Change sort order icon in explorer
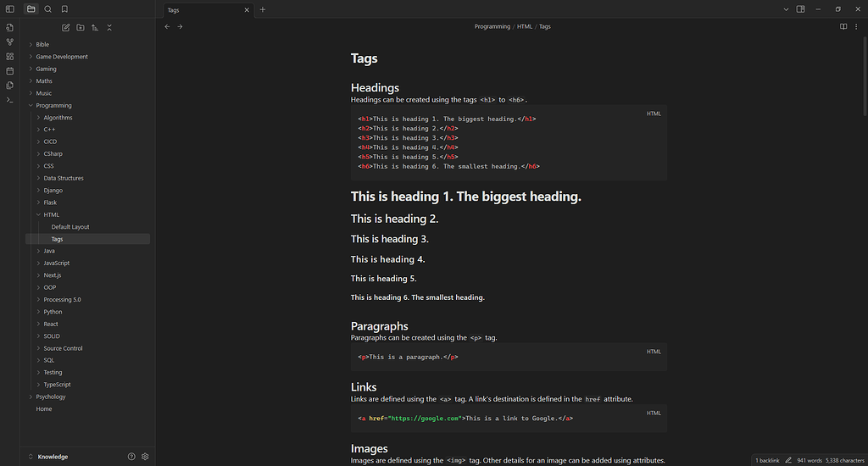Viewport: 868px width, 466px height. [x=95, y=28]
